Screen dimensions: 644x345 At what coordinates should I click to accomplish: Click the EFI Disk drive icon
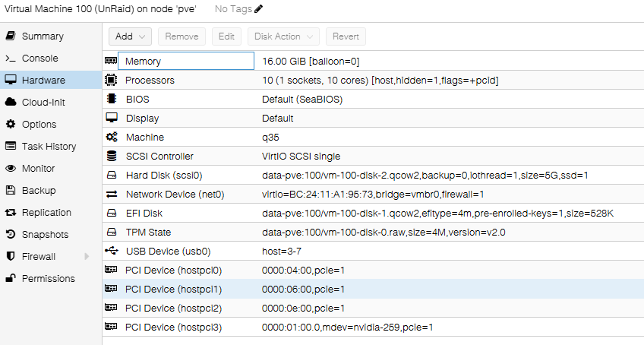[112, 213]
